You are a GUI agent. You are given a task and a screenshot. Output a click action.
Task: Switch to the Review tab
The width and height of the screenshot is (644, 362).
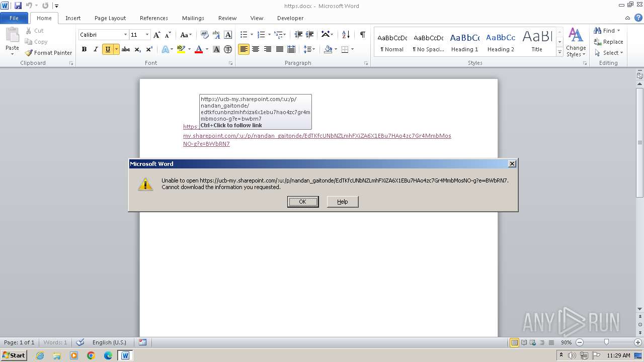click(227, 18)
